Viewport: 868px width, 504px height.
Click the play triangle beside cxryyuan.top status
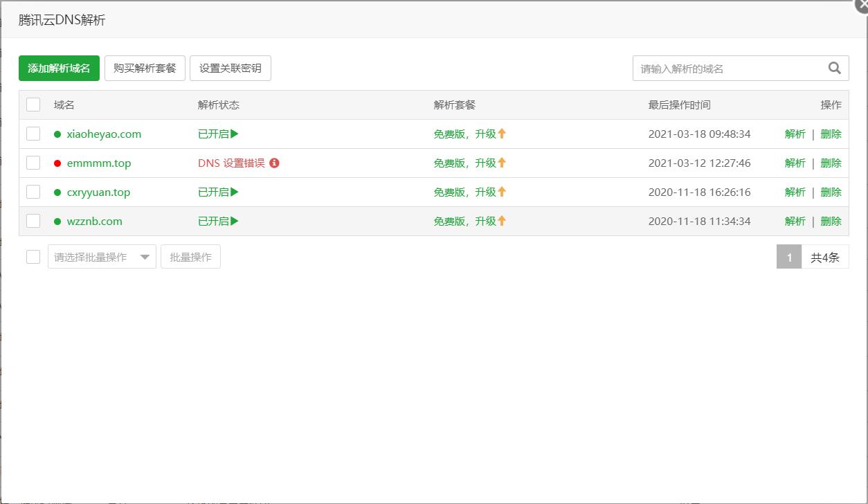[x=235, y=192]
